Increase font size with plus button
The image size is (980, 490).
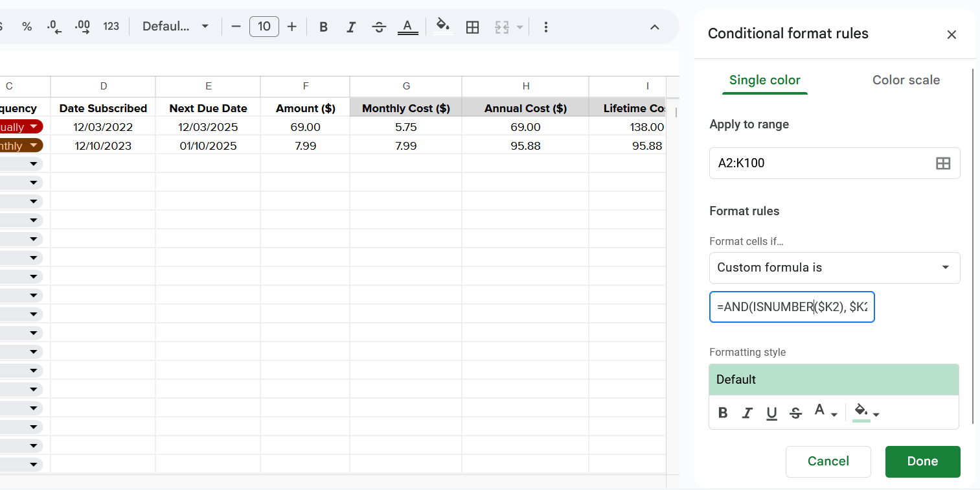click(x=292, y=27)
